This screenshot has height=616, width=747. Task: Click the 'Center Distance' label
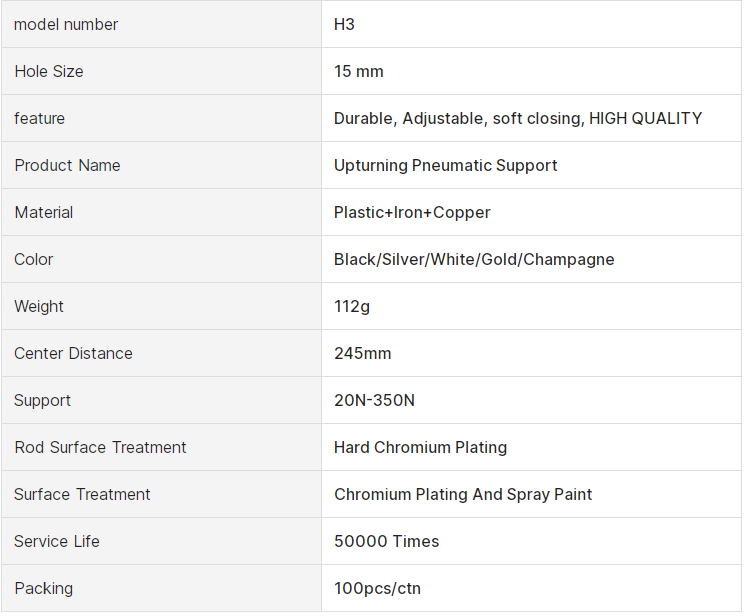pos(73,353)
